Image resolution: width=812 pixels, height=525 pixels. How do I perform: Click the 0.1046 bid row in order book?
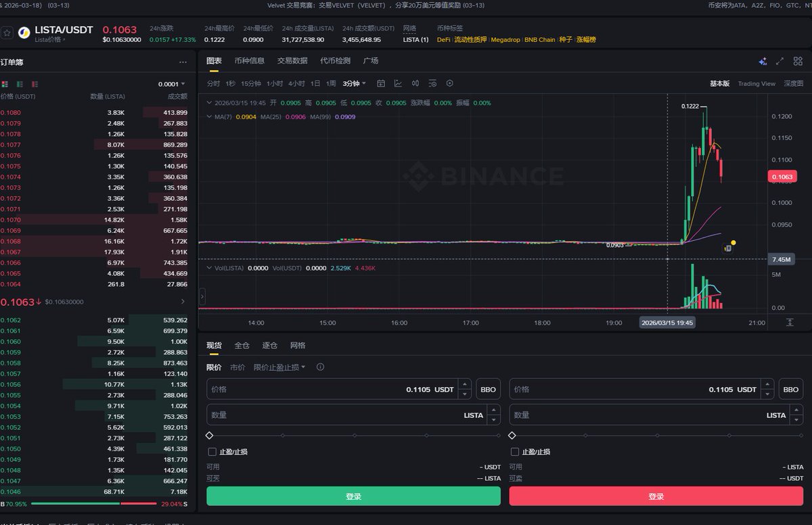94,491
